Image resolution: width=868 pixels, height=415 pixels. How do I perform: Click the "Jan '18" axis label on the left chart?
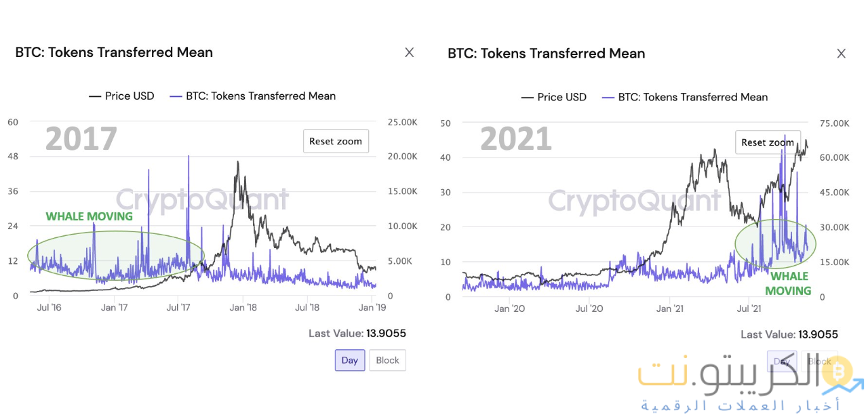point(243,307)
